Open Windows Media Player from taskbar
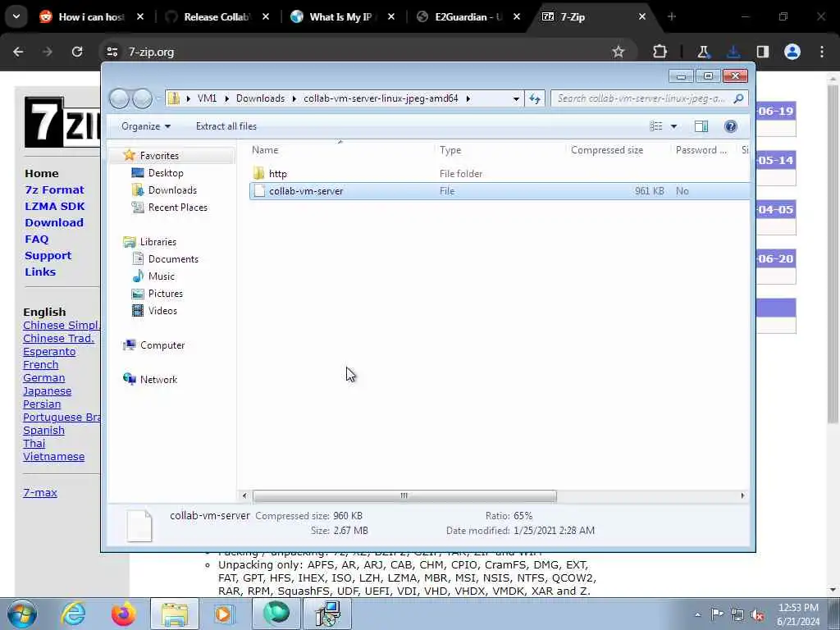Viewport: 840px width, 630px height. pos(224,614)
